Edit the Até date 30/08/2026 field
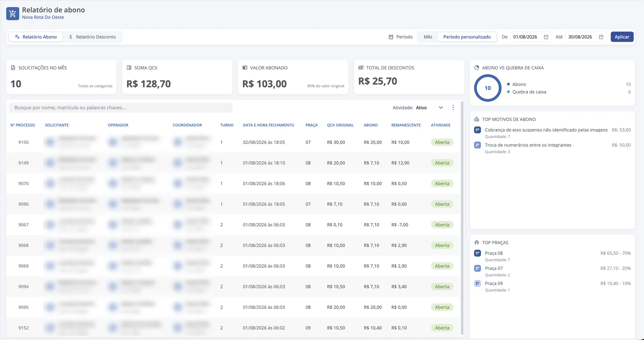Image resolution: width=644 pixels, height=340 pixels. tap(585, 37)
